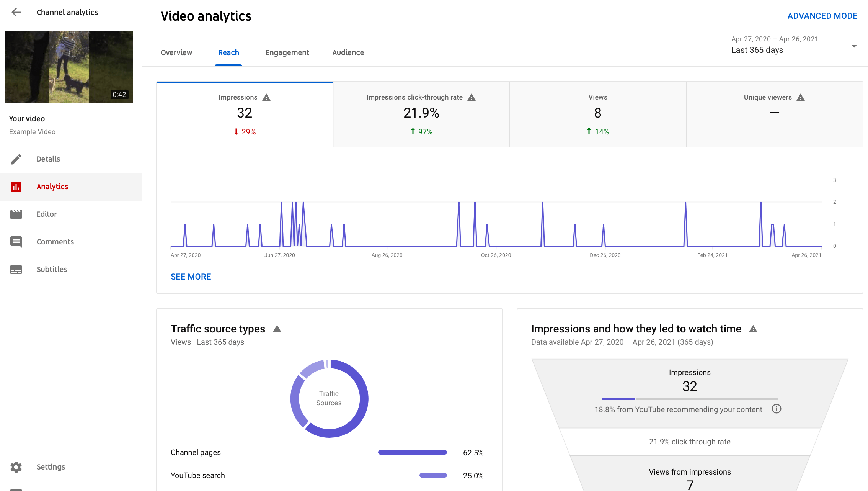This screenshot has width=868, height=491.
Task: Open the Example Video thumbnail
Action: (x=69, y=67)
